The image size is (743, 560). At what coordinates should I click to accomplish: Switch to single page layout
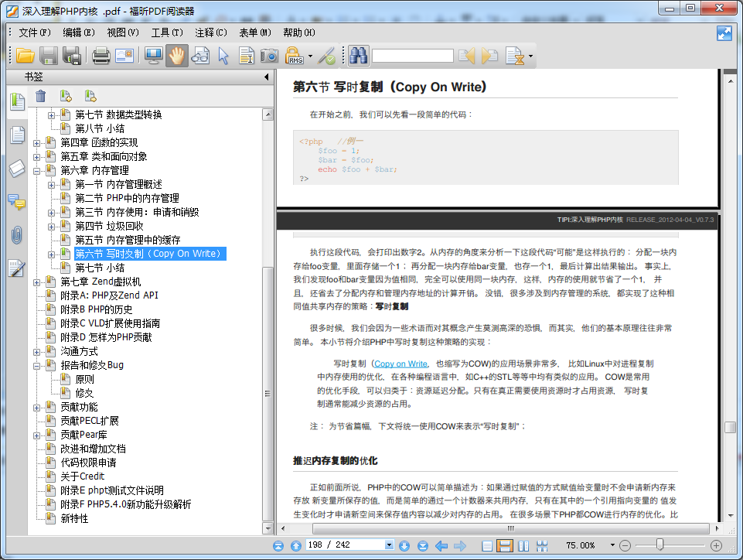[x=486, y=546]
